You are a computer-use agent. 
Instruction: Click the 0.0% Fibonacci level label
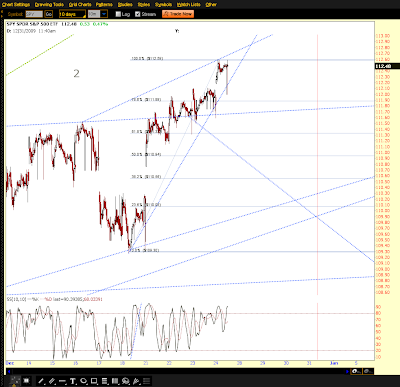pos(145,250)
